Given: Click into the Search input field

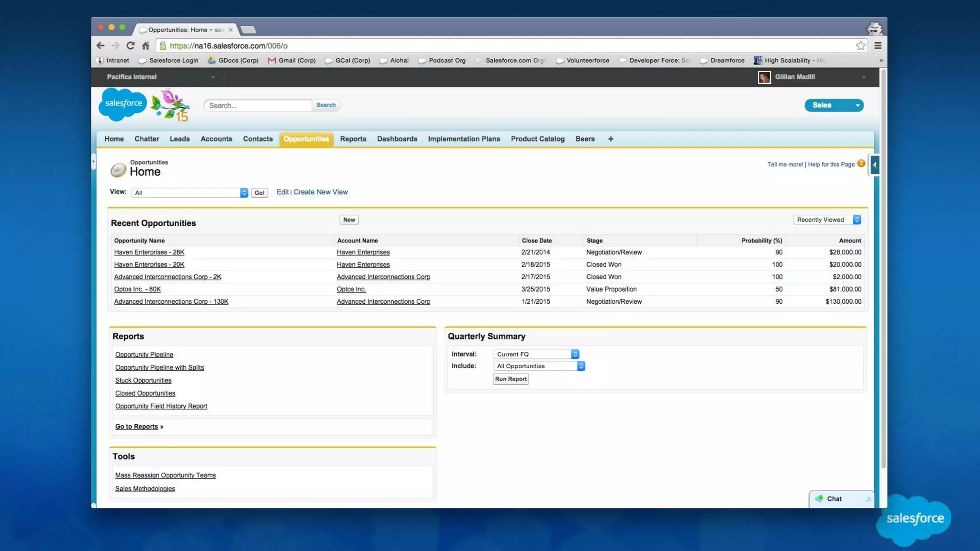Looking at the screenshot, I should [x=258, y=105].
